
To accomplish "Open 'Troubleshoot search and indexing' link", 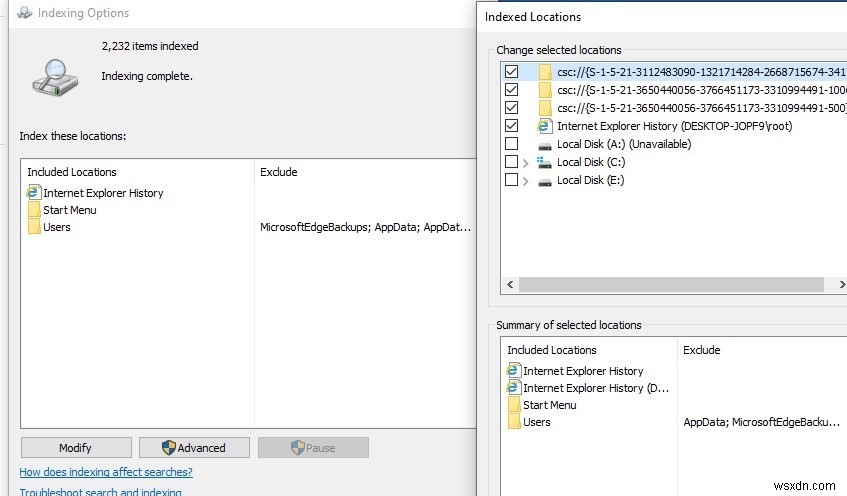I will pos(100,492).
